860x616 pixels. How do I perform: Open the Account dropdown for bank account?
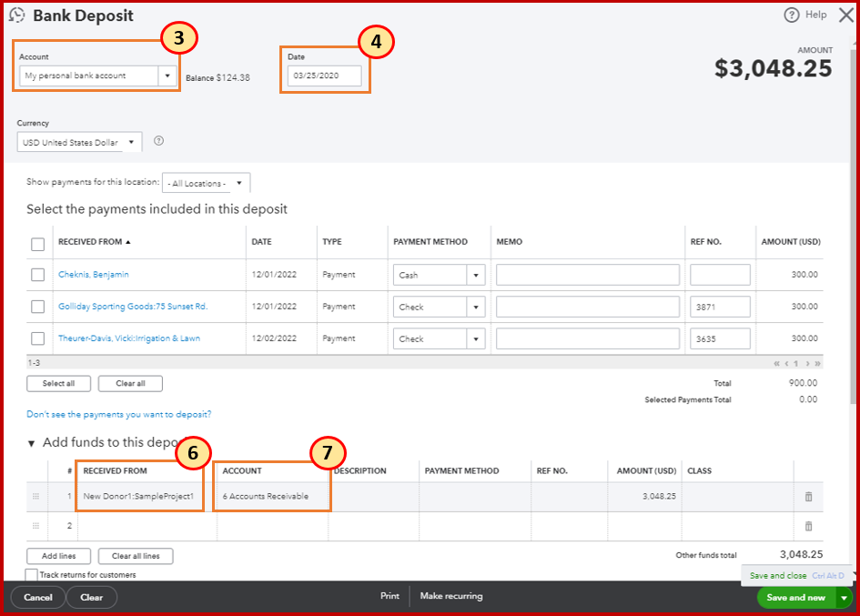[x=167, y=76]
